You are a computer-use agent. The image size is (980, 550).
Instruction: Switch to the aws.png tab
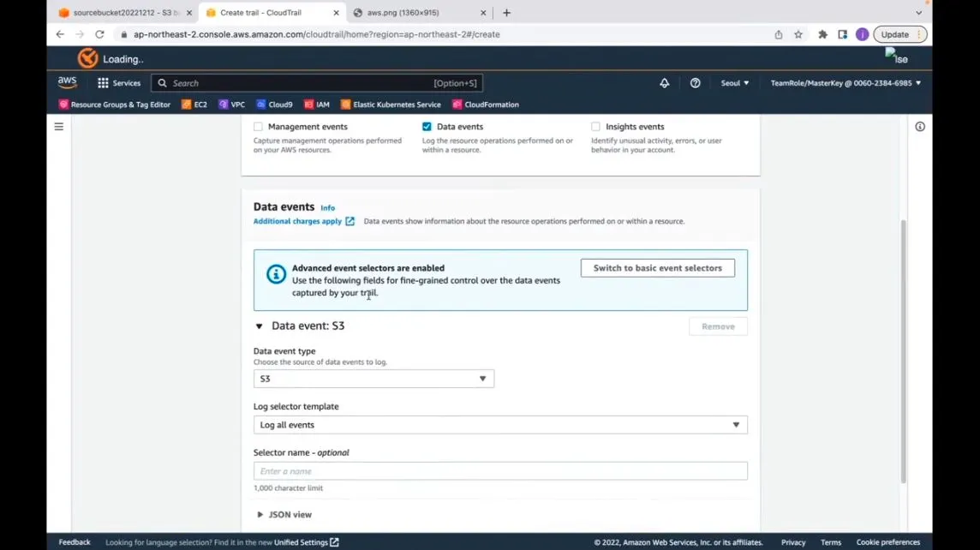coord(413,13)
